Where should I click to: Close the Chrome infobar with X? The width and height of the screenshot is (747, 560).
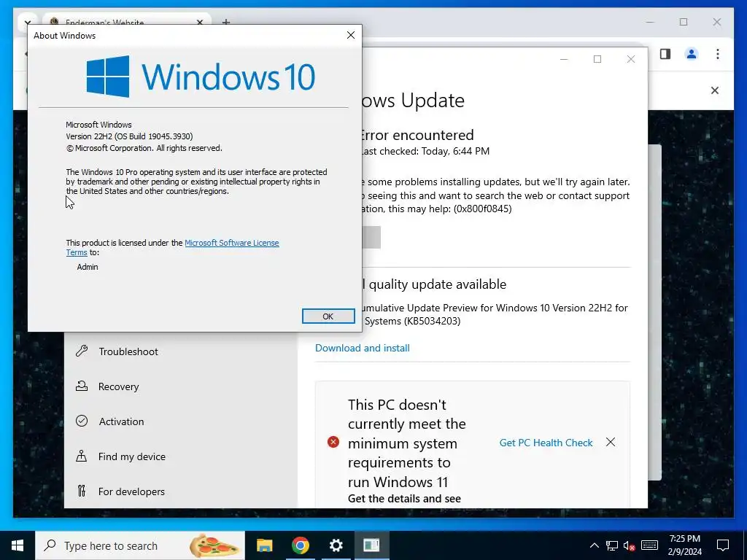tap(715, 90)
